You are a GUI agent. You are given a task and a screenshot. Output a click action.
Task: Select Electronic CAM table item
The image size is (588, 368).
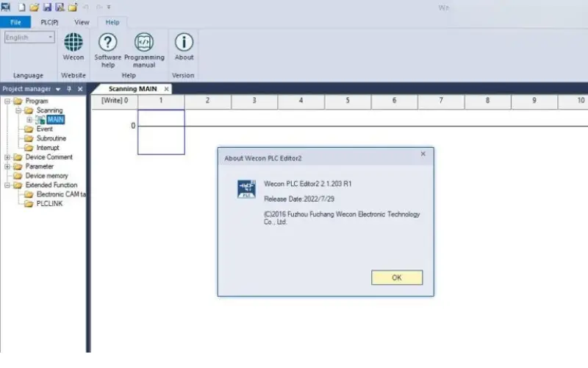tap(61, 194)
